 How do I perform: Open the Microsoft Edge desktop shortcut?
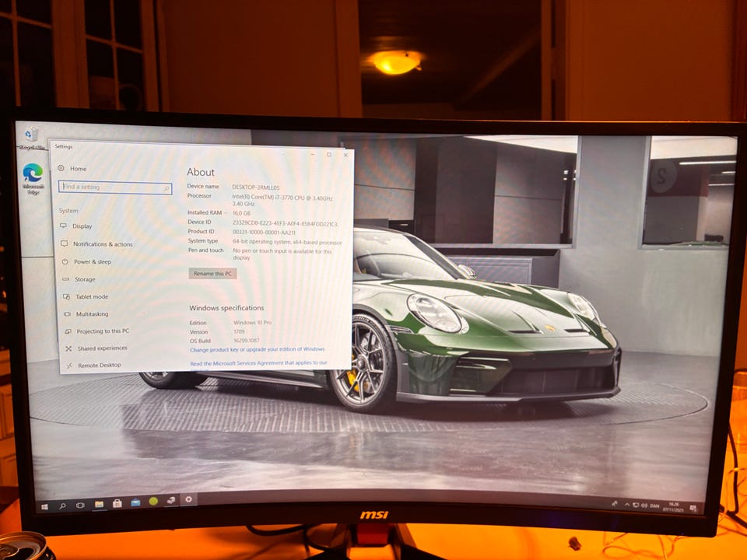tap(33, 179)
